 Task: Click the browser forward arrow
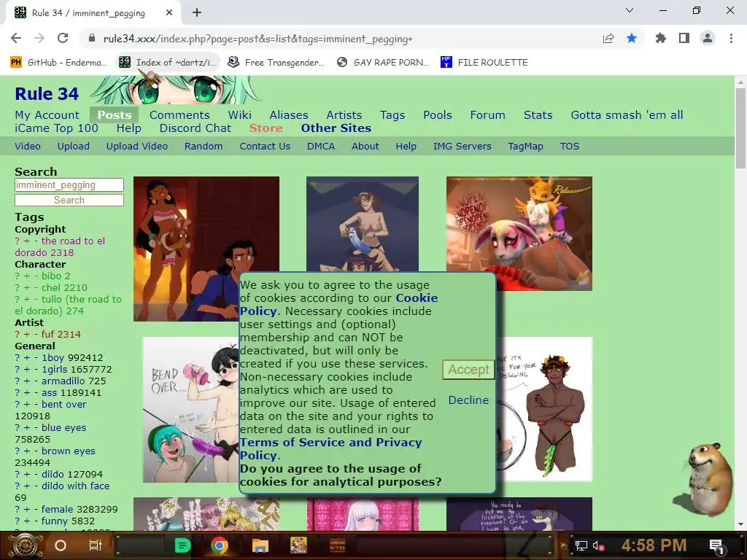coord(39,39)
